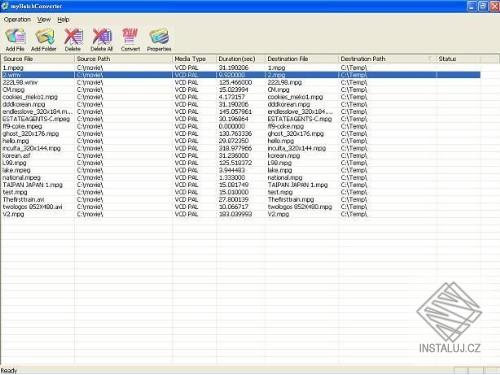Select the endlesslove_320x184 source file
This screenshot has width=500, height=375.
tap(37, 112)
